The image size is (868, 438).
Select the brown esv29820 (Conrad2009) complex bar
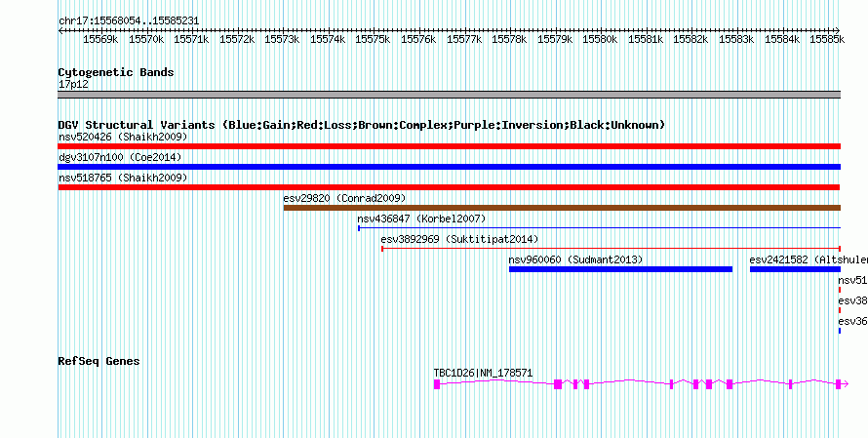[562, 208]
